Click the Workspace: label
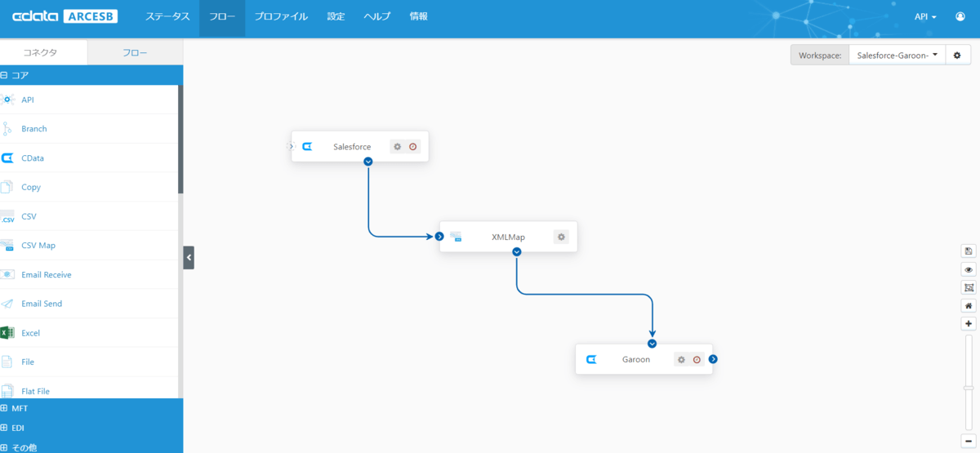The image size is (980, 453). coord(820,56)
